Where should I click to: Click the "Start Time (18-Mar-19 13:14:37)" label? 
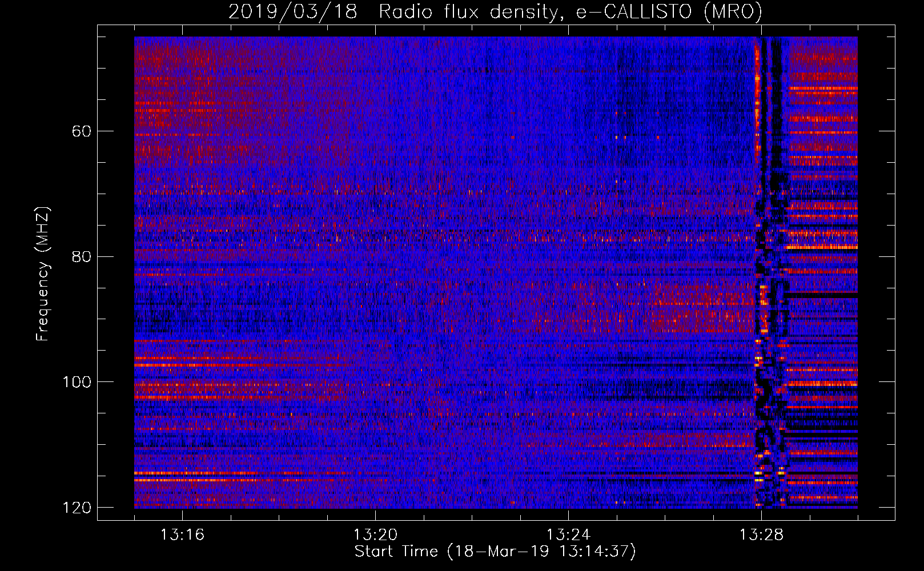tap(495, 552)
